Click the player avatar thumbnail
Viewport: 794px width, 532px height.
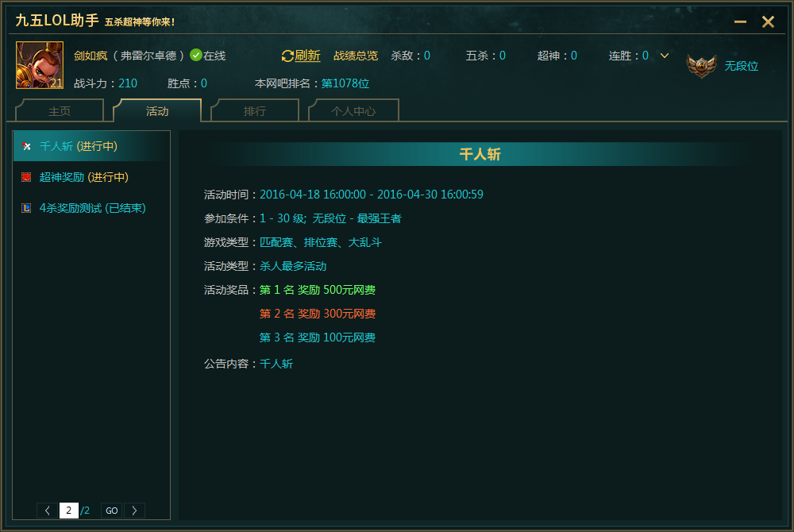(x=40, y=65)
